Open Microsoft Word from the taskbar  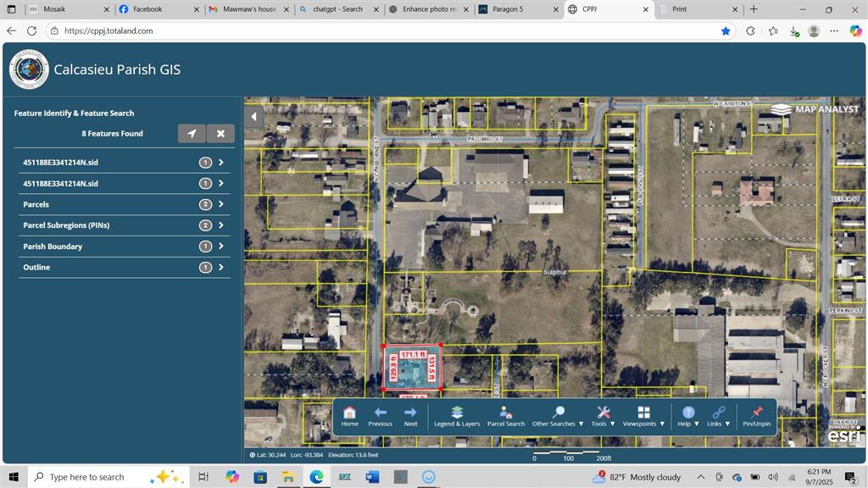(x=372, y=476)
